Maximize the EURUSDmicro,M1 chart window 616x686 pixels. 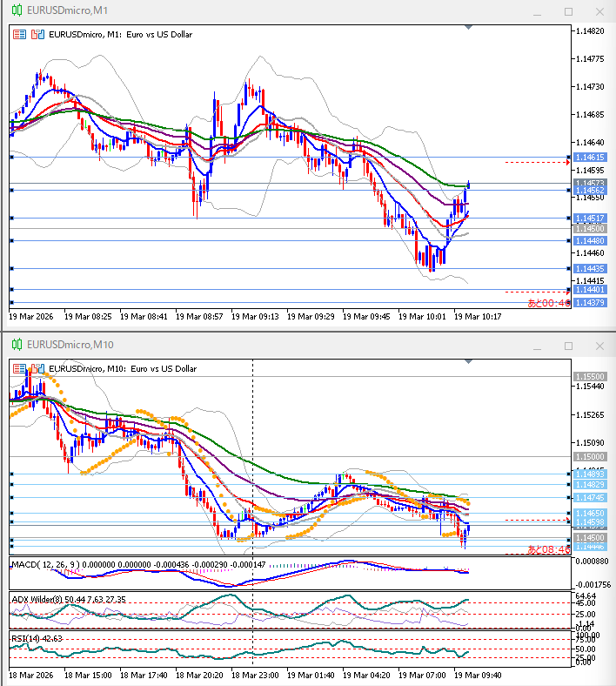568,12
